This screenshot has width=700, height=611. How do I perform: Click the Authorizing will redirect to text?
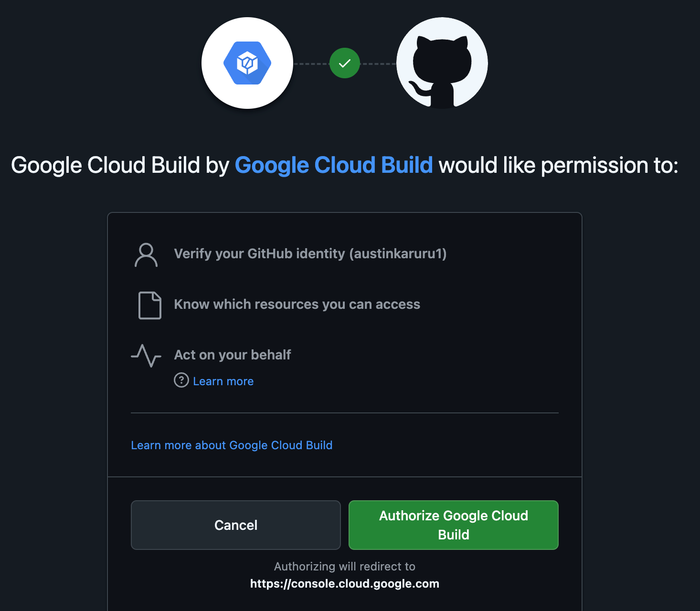coord(345,567)
